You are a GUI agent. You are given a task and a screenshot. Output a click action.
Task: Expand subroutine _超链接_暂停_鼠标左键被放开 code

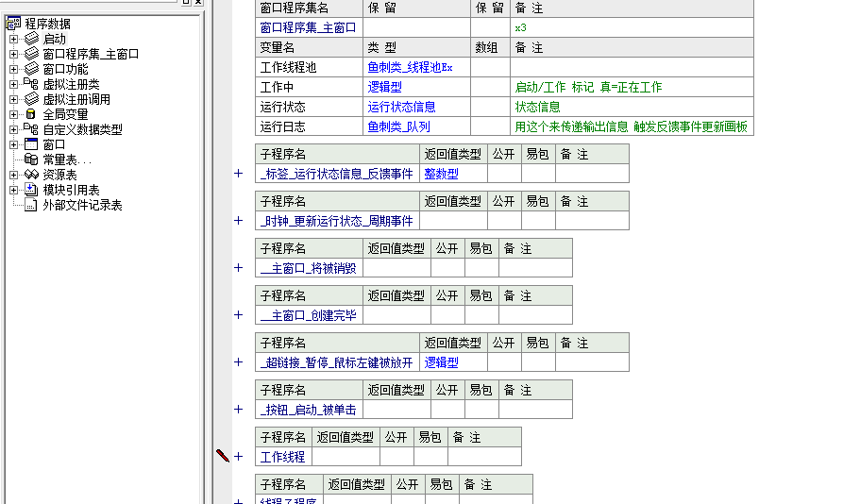click(238, 362)
